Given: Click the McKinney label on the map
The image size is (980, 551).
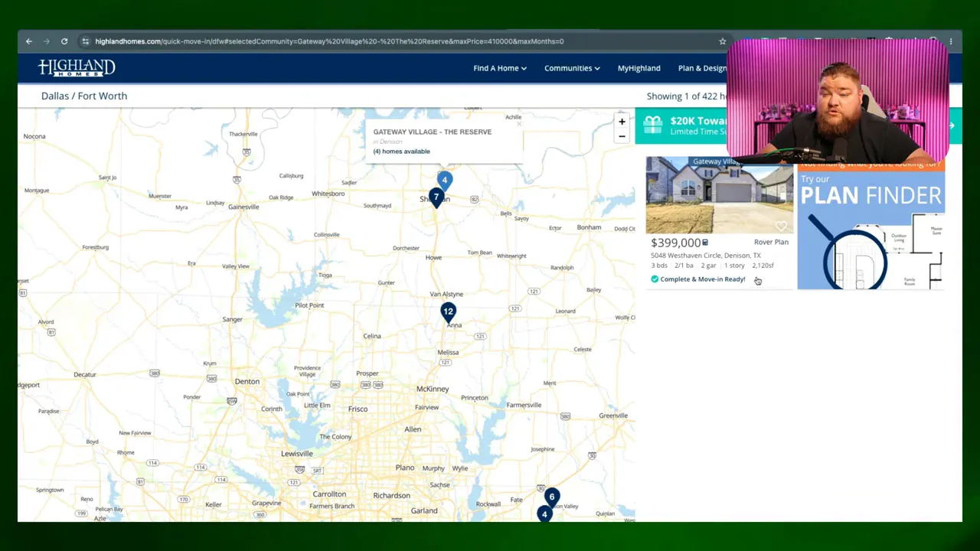Looking at the screenshot, I should 433,389.
